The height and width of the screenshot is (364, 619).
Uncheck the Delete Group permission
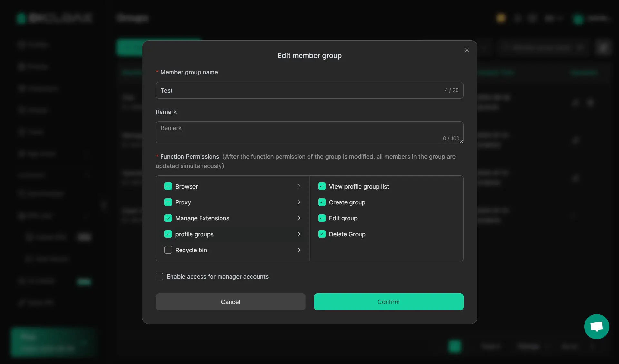322,234
